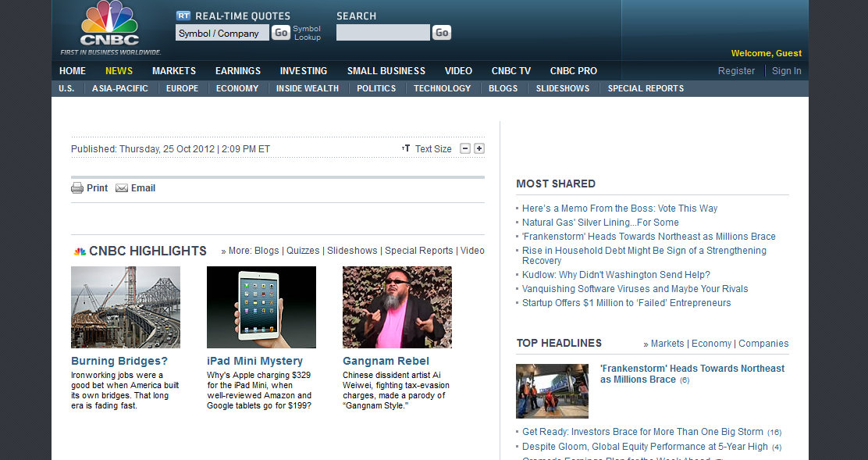Open Economy link under Top Headlines
The height and width of the screenshot is (460, 868).
click(711, 344)
